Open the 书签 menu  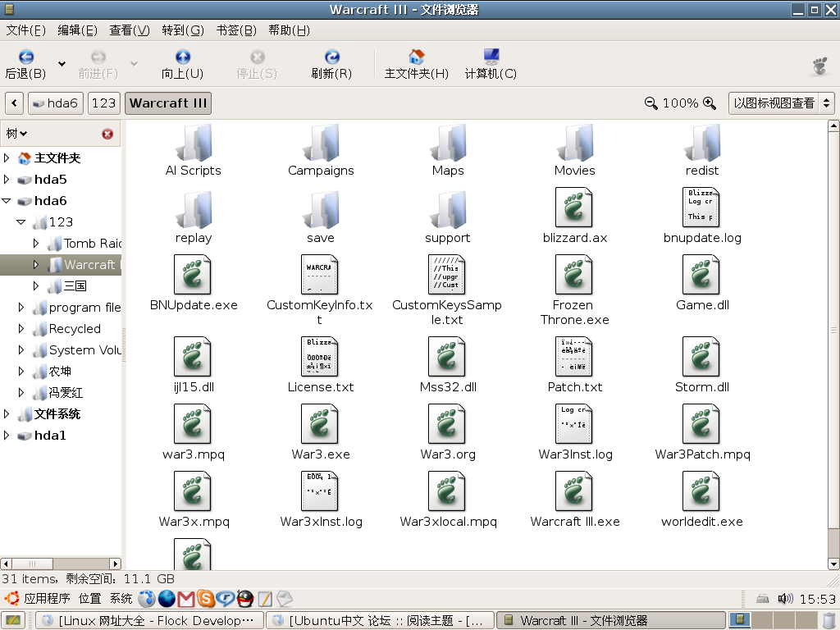tap(236, 30)
